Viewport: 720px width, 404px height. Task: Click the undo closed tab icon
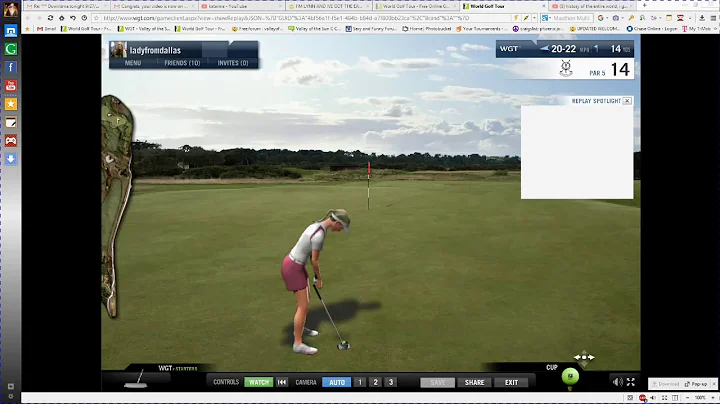pyautogui.click(x=73, y=18)
